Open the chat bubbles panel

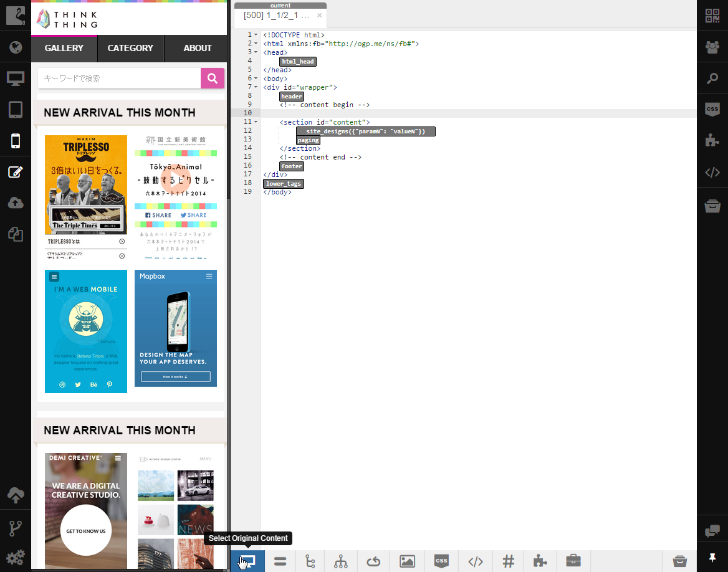(x=712, y=531)
